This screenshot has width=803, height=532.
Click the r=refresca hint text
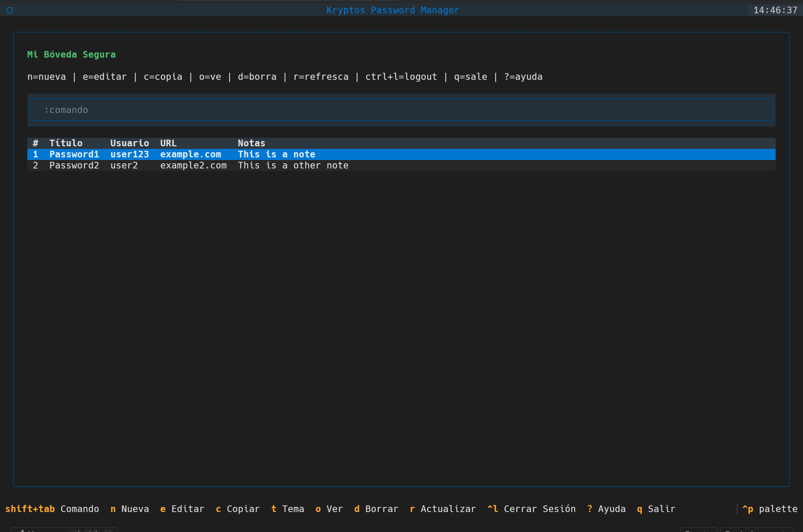[x=321, y=77]
